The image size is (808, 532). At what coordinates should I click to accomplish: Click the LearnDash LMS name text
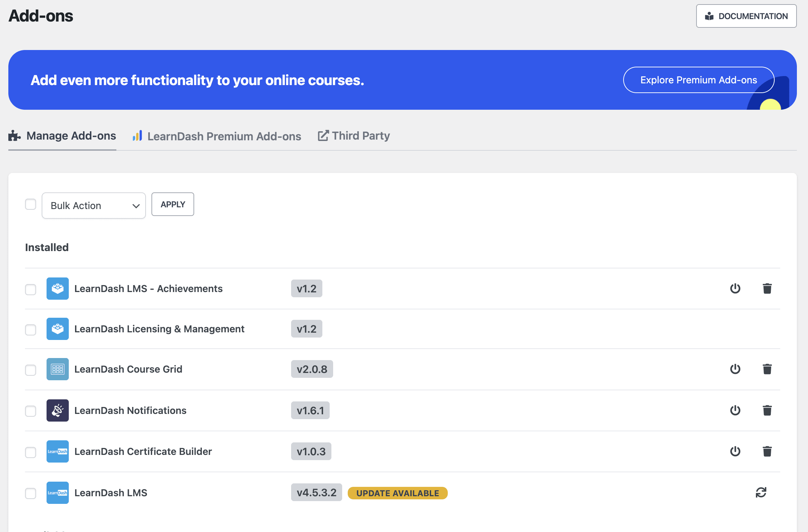click(111, 493)
